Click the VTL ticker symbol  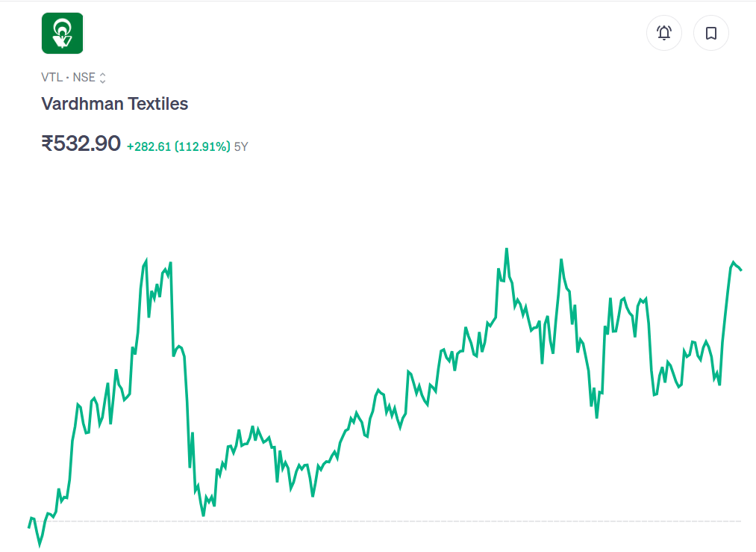click(51, 78)
